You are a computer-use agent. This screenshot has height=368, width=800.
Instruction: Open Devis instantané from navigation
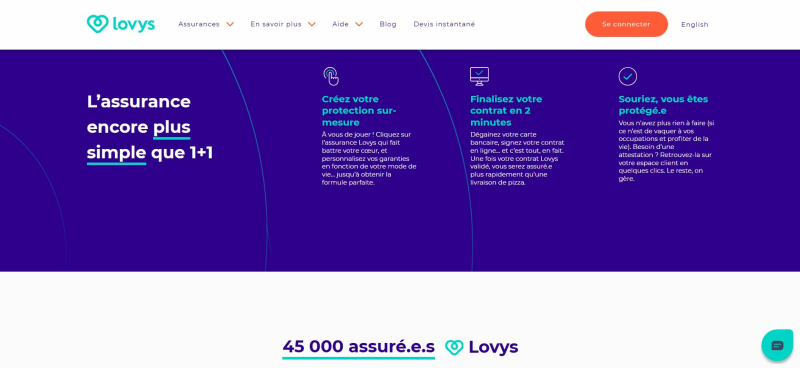tap(444, 24)
